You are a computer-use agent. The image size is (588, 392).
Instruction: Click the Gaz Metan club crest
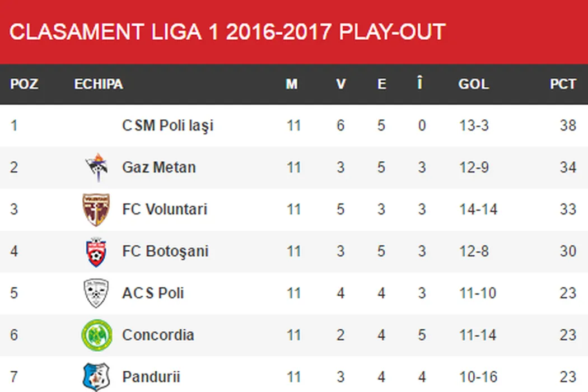point(96,167)
